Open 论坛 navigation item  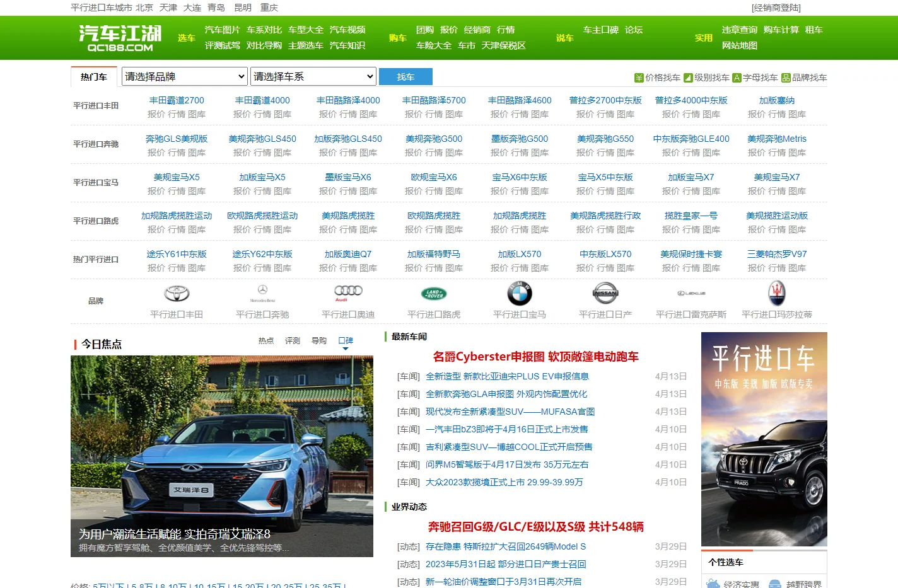(634, 30)
